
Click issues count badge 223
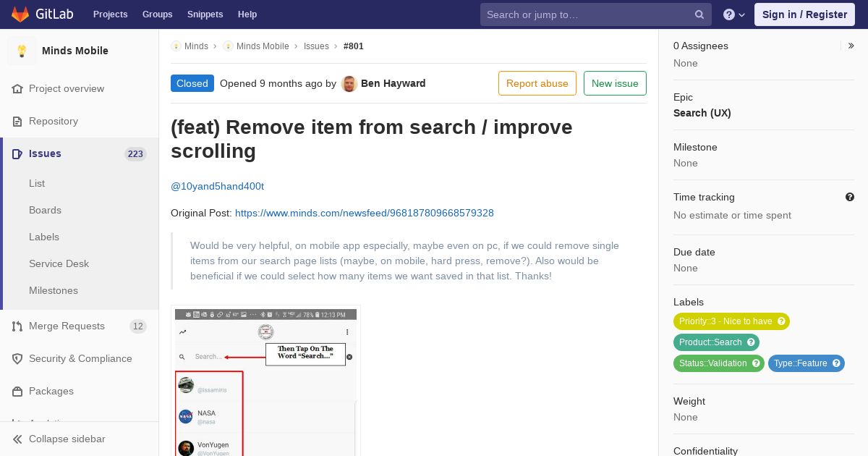(x=135, y=153)
